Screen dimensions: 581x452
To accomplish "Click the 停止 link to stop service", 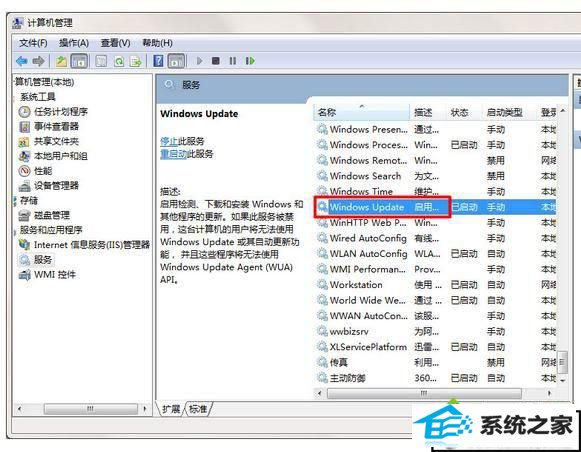I will tap(169, 141).
